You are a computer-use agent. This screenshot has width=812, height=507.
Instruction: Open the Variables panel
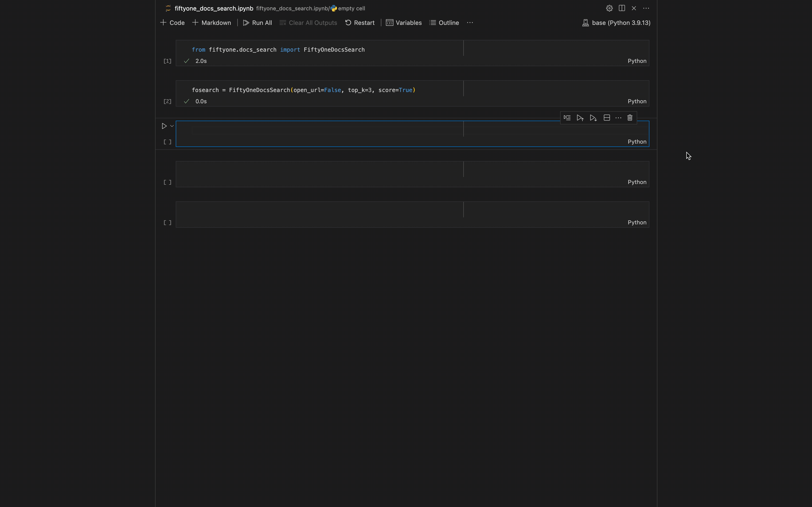tap(404, 23)
